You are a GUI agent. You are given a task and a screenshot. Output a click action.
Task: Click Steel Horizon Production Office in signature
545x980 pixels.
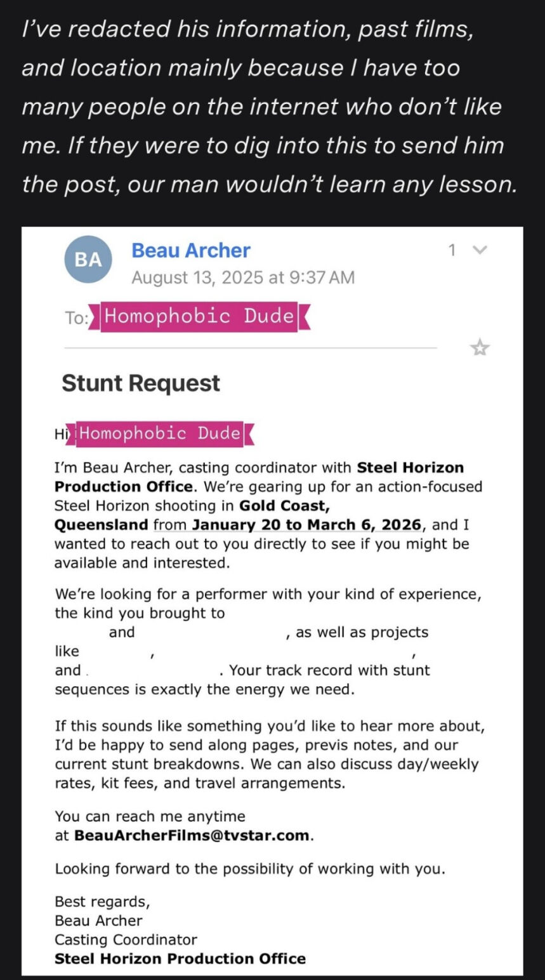pyautogui.click(x=180, y=958)
